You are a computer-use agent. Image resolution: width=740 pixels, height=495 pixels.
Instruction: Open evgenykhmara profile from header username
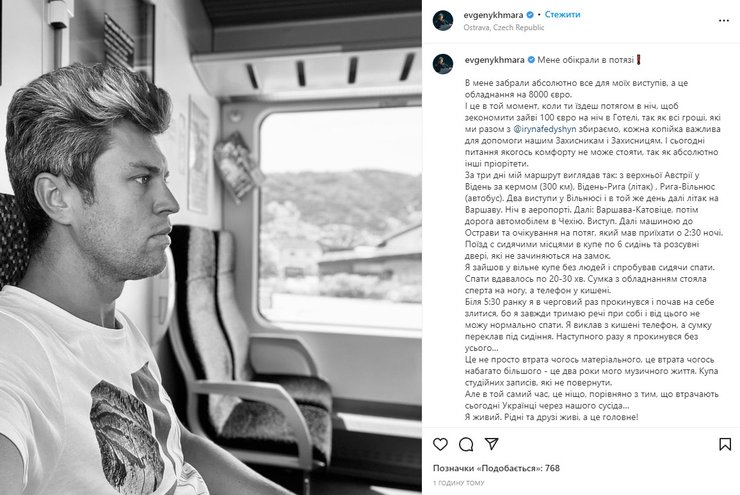493,15
